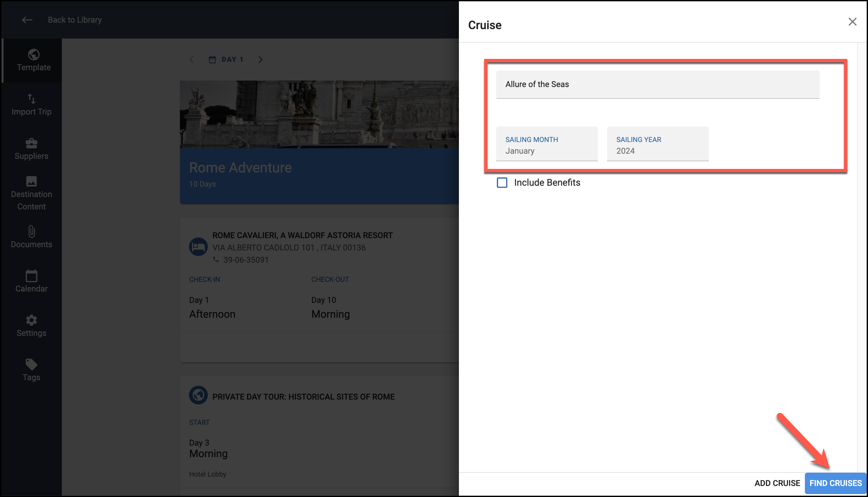Screen dimensions: 868x497
Task: Go to the next day chevron
Action: (x=261, y=60)
